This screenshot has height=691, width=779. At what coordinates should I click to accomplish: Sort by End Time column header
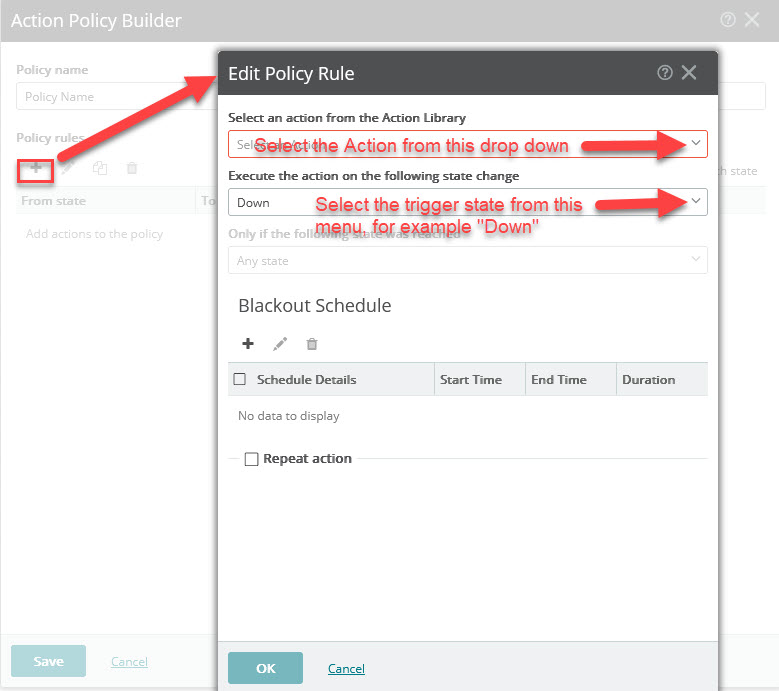(571, 380)
